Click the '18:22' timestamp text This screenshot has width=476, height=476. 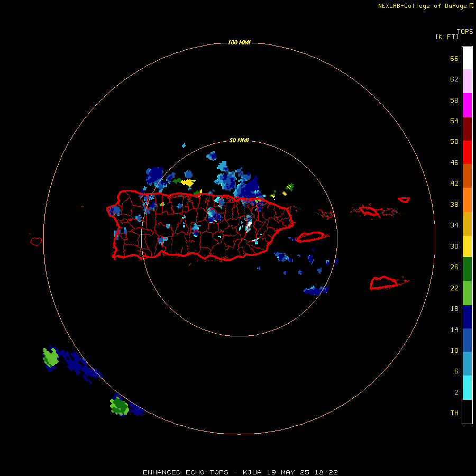tap(326, 472)
